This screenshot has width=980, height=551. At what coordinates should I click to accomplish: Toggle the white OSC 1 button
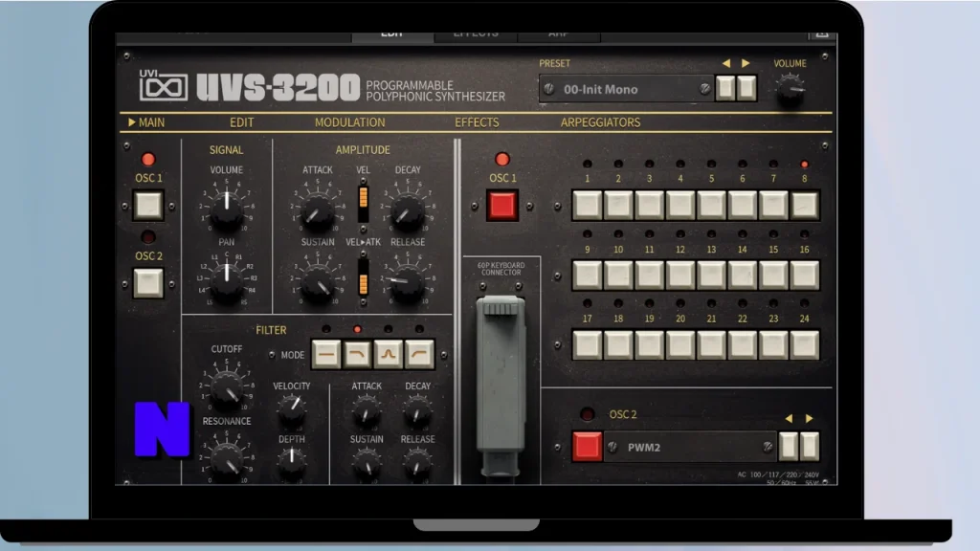(148, 205)
